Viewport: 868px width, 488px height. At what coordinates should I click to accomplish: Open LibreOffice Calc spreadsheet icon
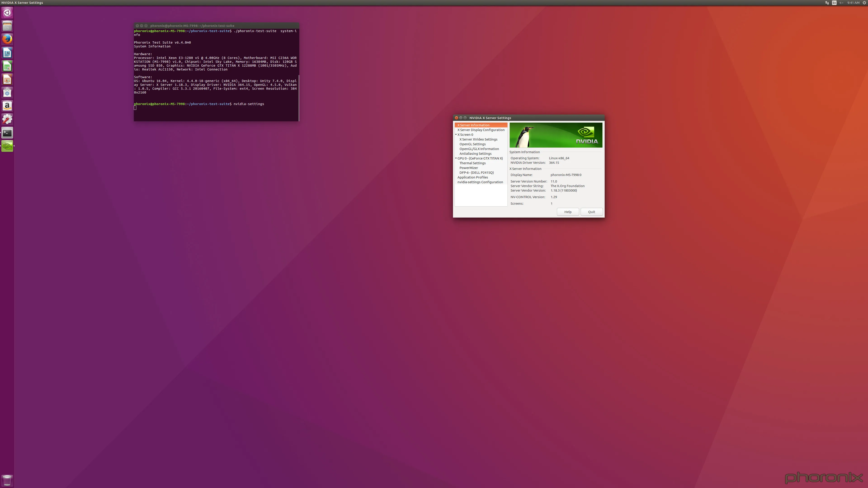click(7, 66)
